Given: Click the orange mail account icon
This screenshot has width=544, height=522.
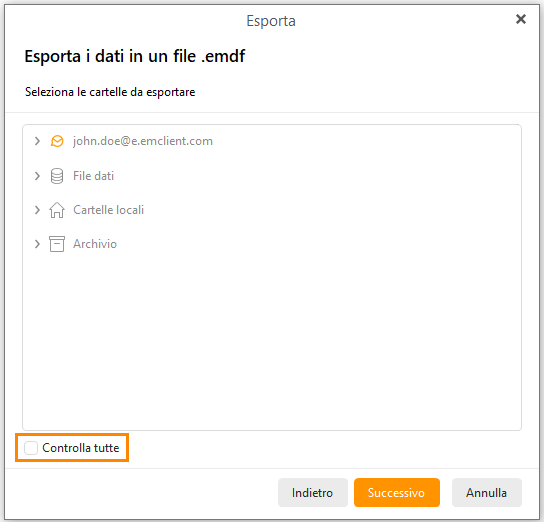Looking at the screenshot, I should click(57, 141).
